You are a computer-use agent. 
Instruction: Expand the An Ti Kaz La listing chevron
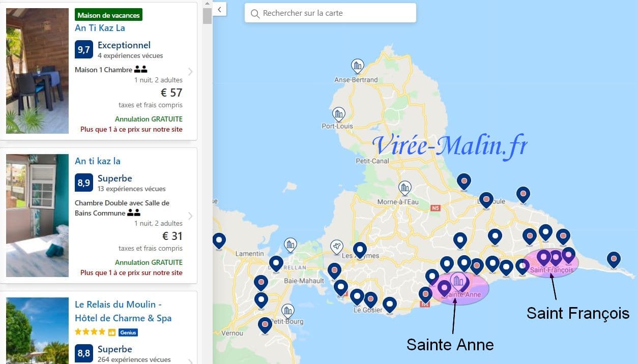tap(190, 72)
